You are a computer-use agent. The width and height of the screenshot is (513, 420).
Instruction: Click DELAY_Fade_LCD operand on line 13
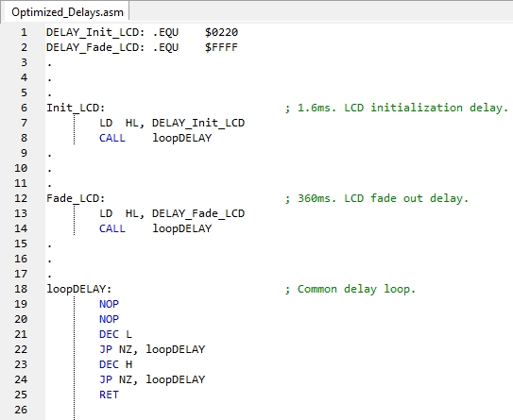click(x=198, y=213)
